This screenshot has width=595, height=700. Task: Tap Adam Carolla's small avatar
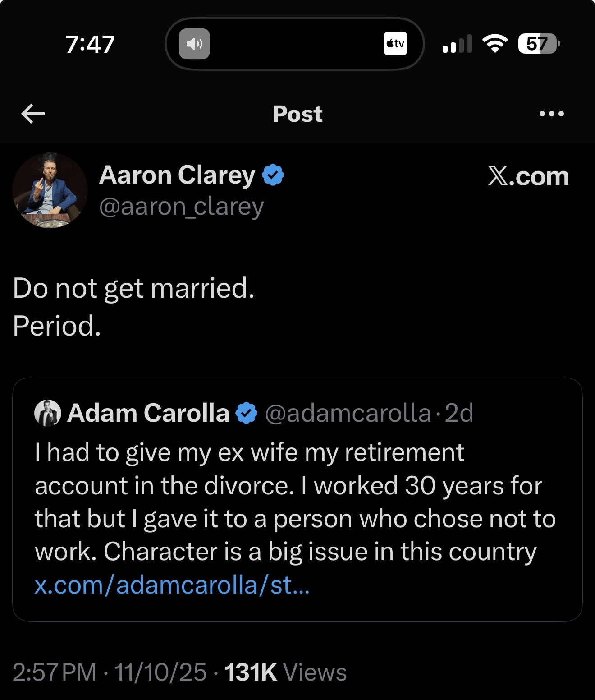(48, 413)
